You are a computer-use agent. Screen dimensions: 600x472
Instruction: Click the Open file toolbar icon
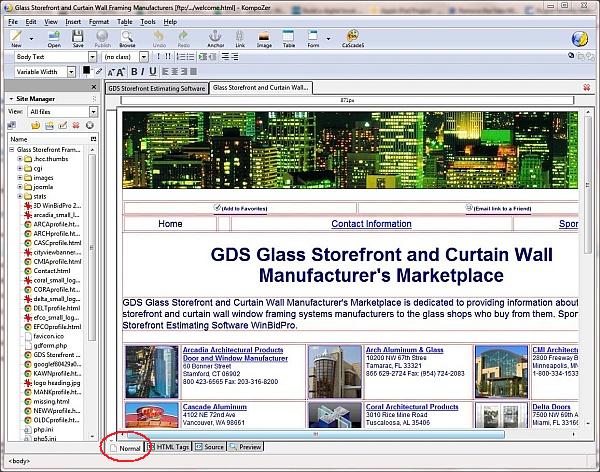[x=54, y=39]
